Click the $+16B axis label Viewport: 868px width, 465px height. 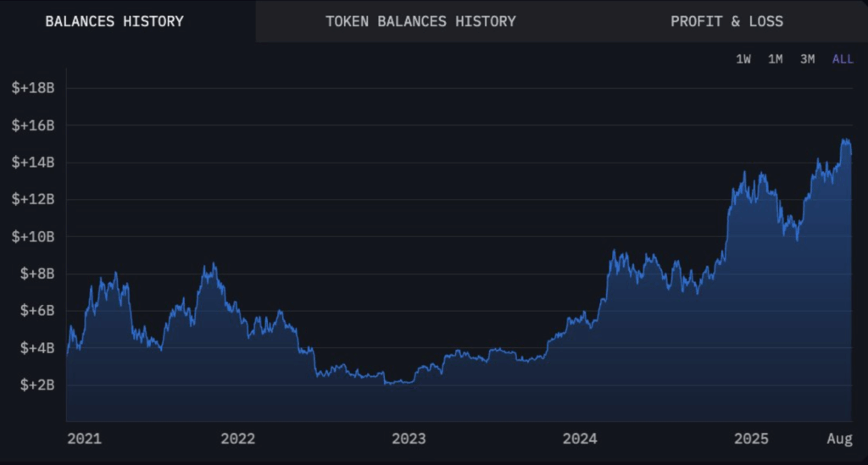(x=33, y=125)
